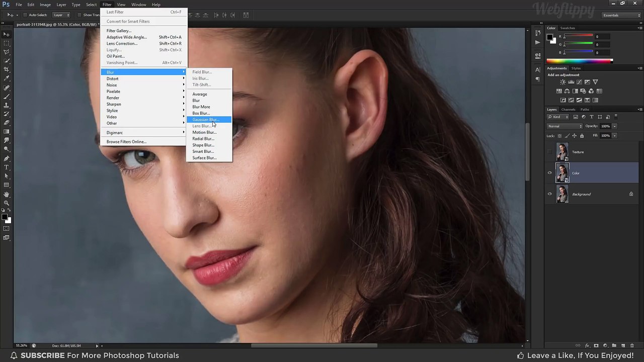Open the Essentials workspace dropdown
The image size is (644, 362).
pyautogui.click(x=621, y=15)
